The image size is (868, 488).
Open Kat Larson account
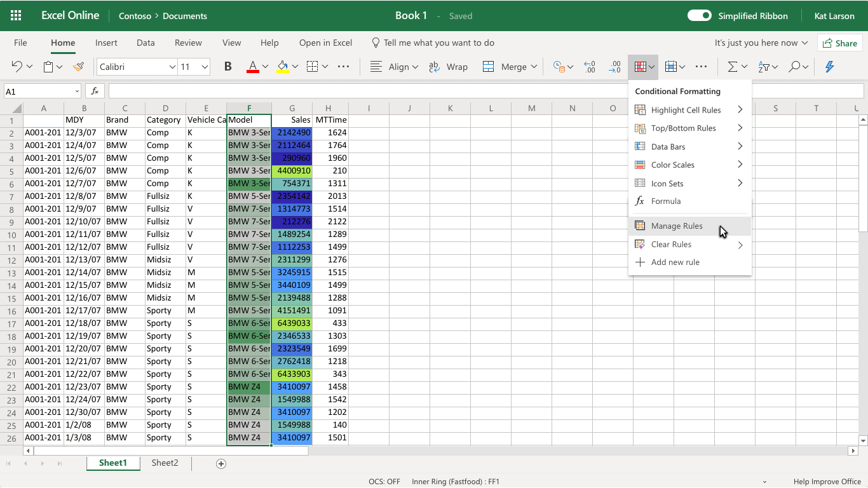point(834,16)
